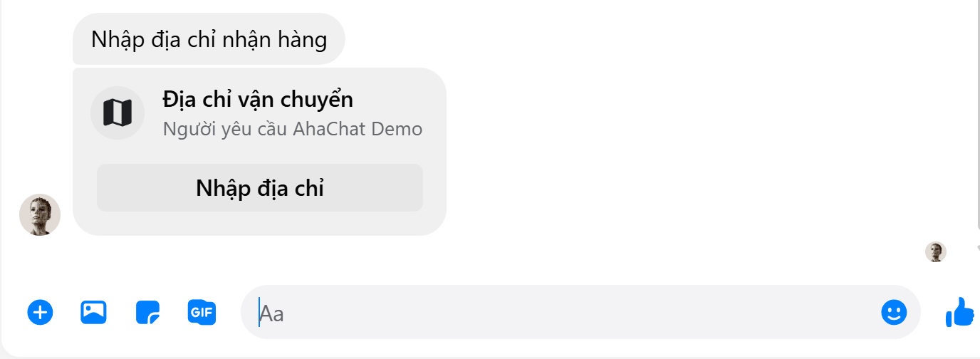Open more actions with the plus icon
Image resolution: width=980 pixels, height=359 pixels.
(x=41, y=312)
